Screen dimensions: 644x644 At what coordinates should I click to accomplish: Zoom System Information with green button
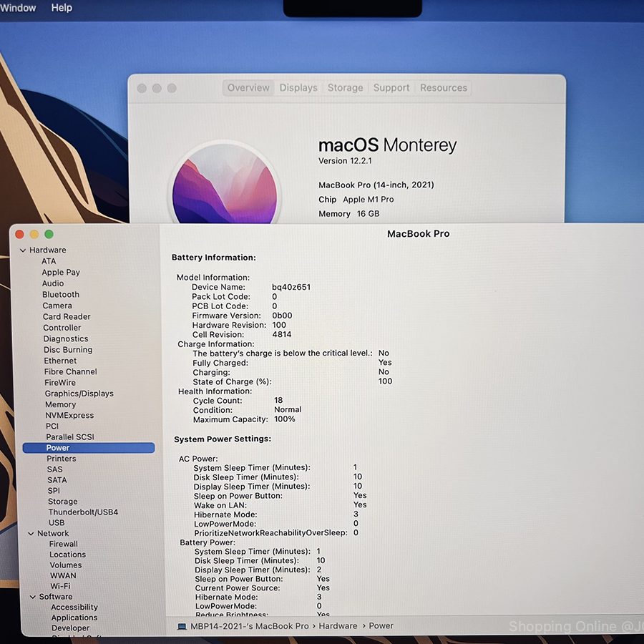coord(49,234)
